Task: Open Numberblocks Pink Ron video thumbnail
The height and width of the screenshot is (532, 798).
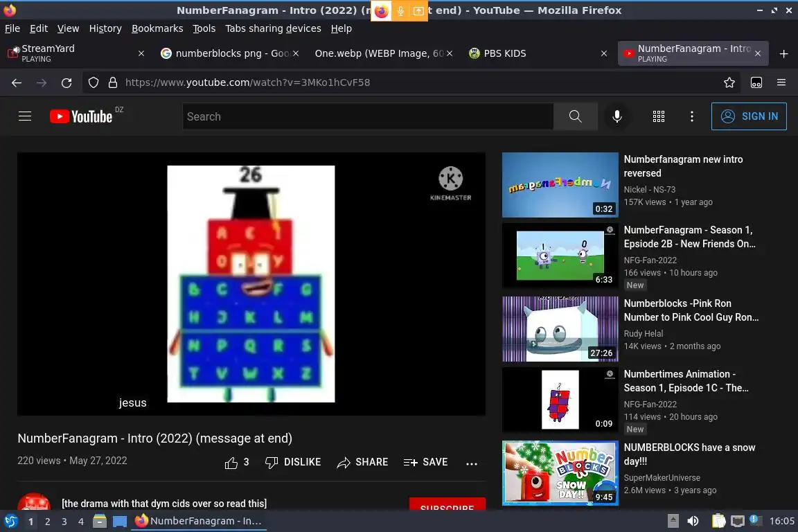Action: (560, 329)
